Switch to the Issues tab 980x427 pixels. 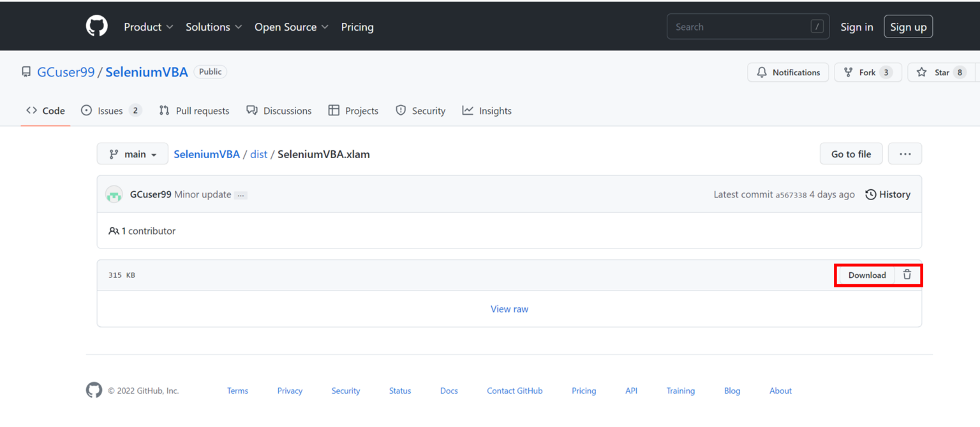(111, 111)
